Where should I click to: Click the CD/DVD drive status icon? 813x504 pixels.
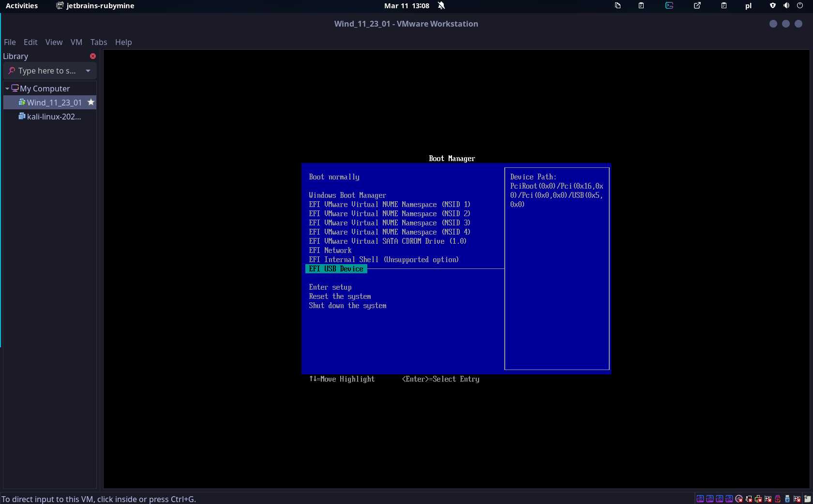coord(739,499)
